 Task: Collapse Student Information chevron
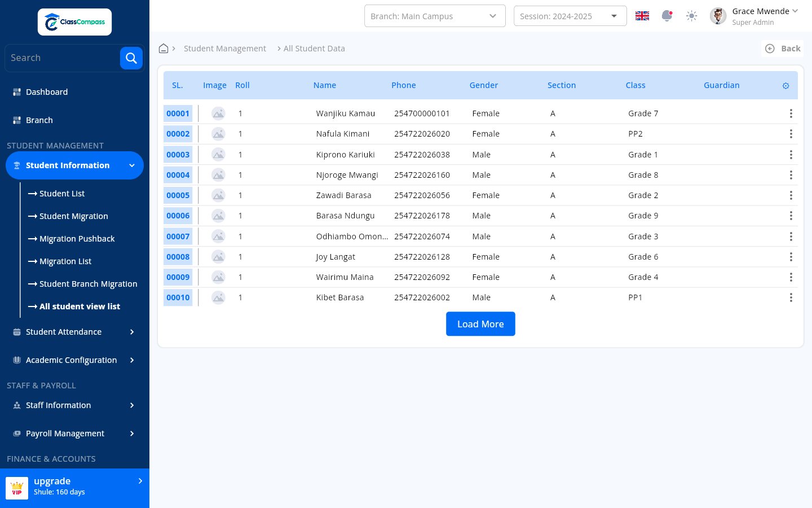click(132, 165)
